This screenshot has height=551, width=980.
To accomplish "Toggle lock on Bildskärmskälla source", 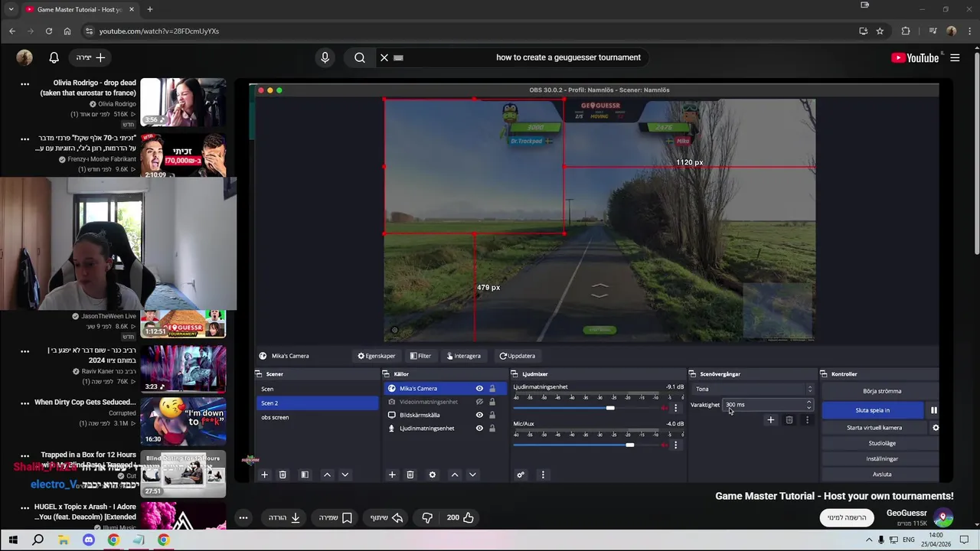I will point(492,415).
